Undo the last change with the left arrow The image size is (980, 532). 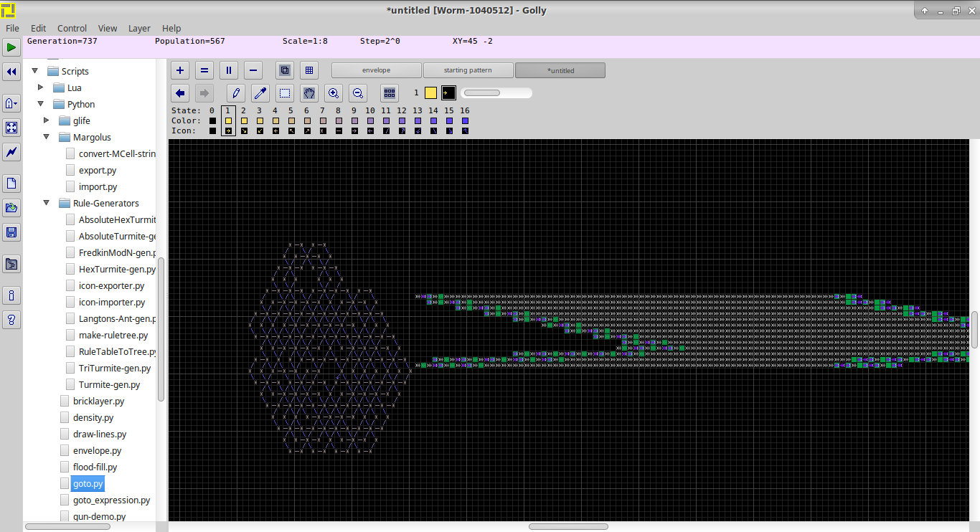point(180,93)
